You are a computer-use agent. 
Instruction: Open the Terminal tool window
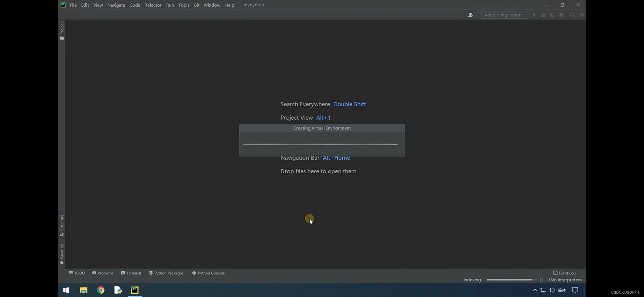(131, 273)
